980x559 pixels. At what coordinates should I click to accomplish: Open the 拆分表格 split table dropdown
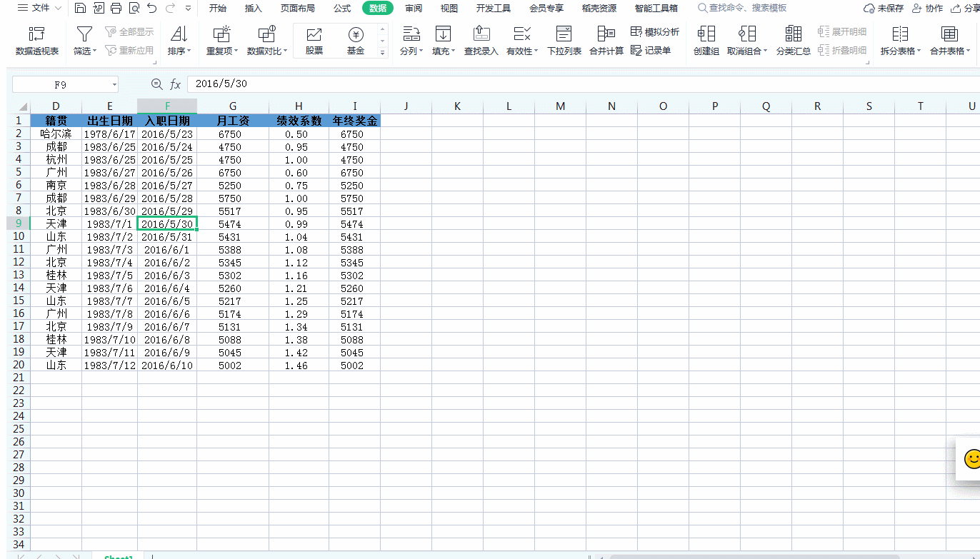901,51
